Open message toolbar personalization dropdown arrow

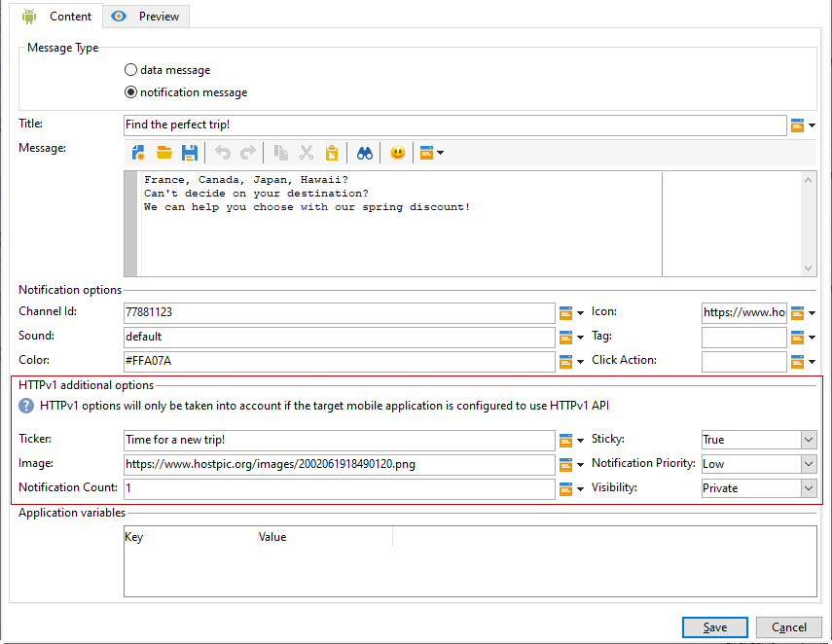click(x=441, y=154)
